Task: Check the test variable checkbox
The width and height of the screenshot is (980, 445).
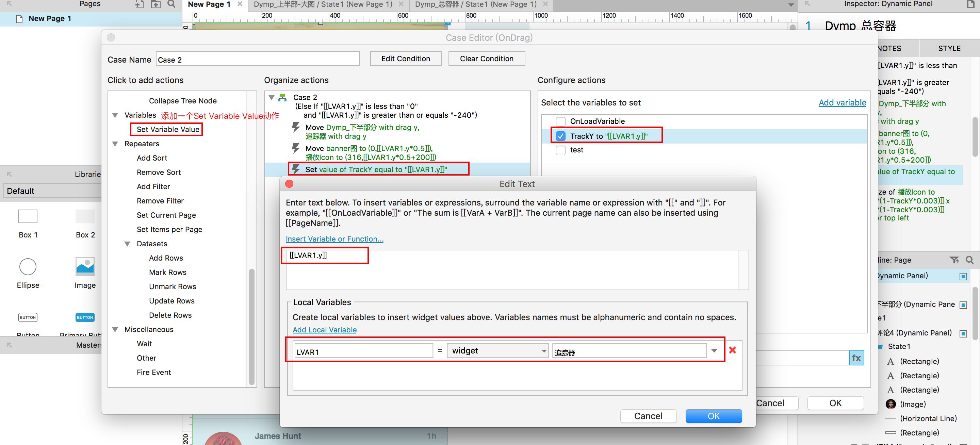Action: point(560,150)
